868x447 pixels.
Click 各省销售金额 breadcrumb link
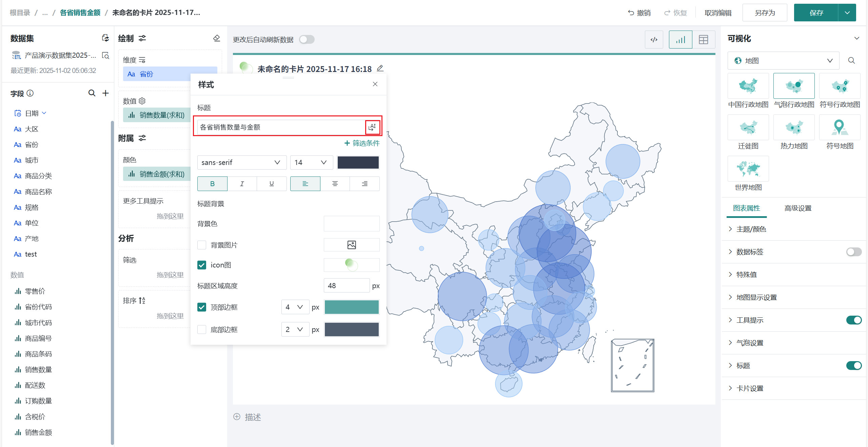point(80,13)
